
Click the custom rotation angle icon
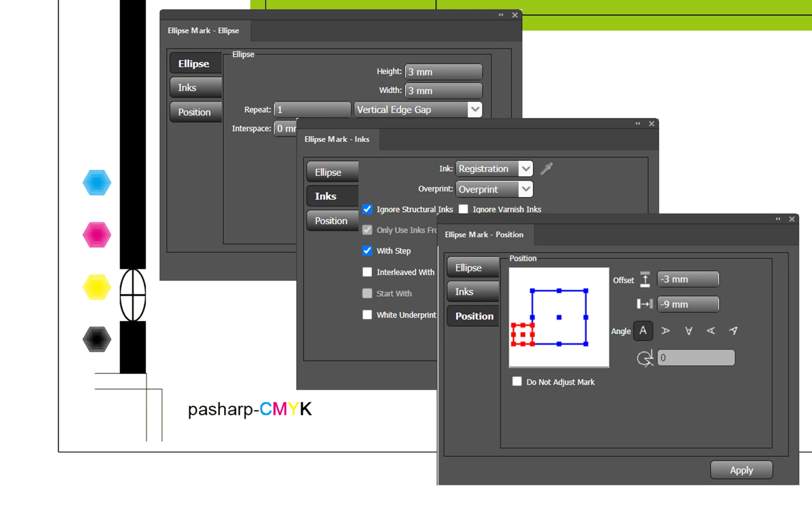tap(645, 358)
